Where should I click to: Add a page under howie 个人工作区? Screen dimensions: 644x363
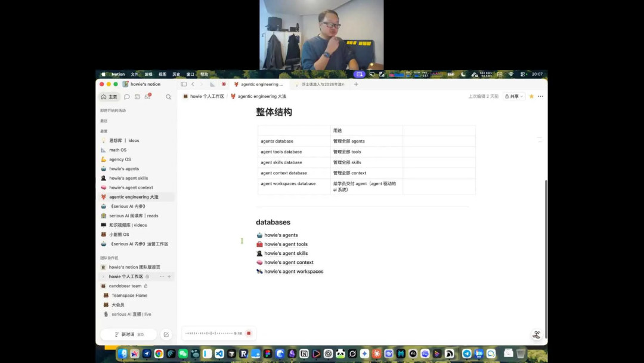(x=169, y=276)
